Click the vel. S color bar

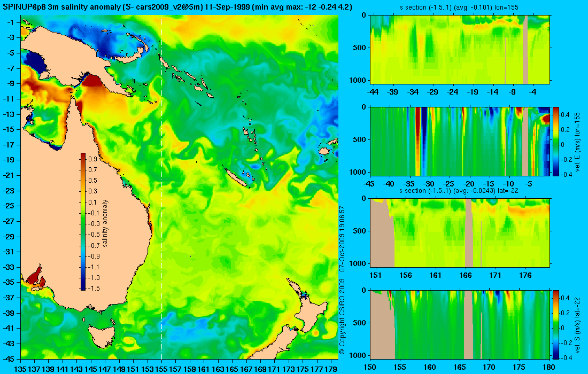pyautogui.click(x=555, y=324)
